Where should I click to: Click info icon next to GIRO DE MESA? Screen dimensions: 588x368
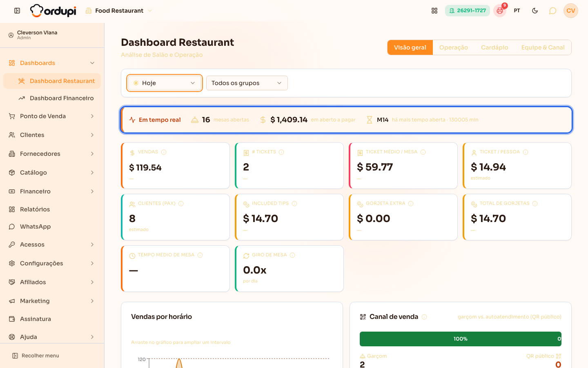click(x=292, y=255)
